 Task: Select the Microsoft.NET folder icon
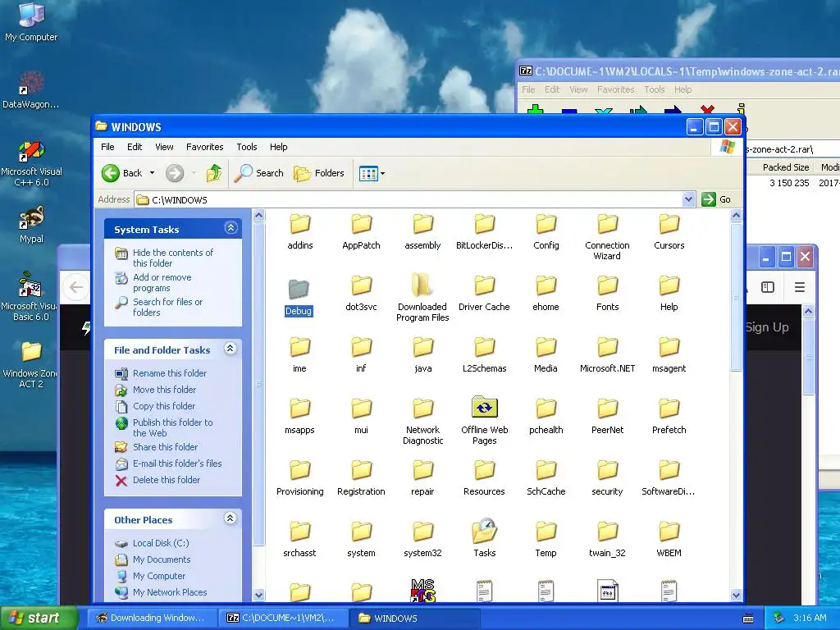(608, 347)
